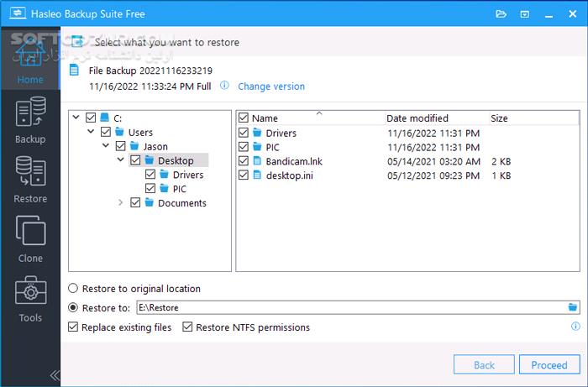Click the dropdown menu icon in title bar
This screenshot has height=387, width=588.
point(525,14)
